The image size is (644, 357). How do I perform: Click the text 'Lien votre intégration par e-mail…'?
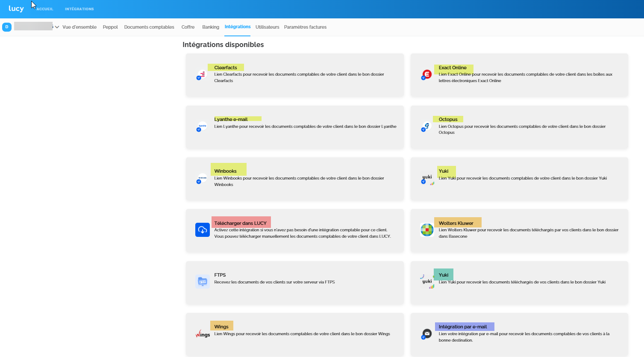coord(524,337)
